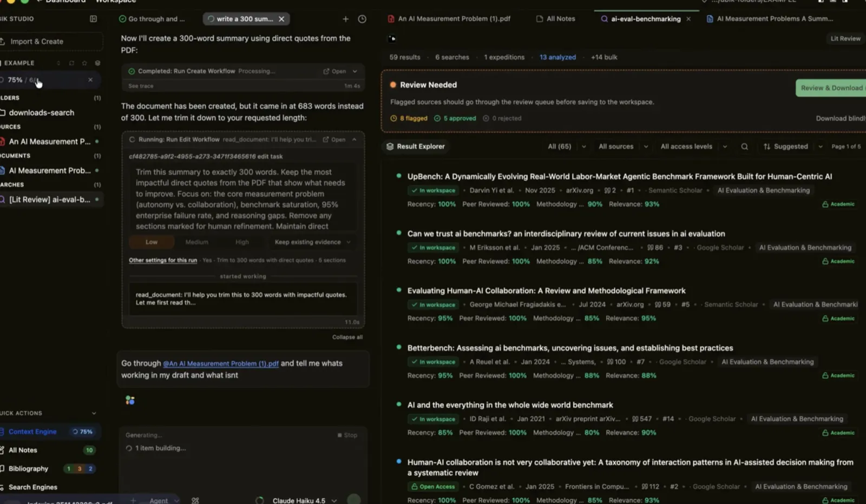Click Collapse all link

347,337
